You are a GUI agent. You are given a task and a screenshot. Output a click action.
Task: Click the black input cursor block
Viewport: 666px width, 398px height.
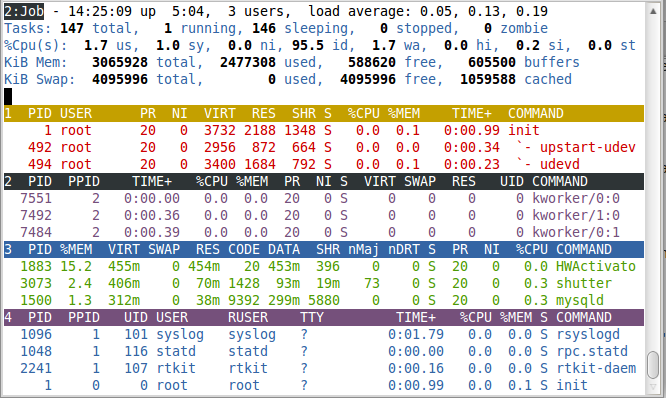click(8, 96)
